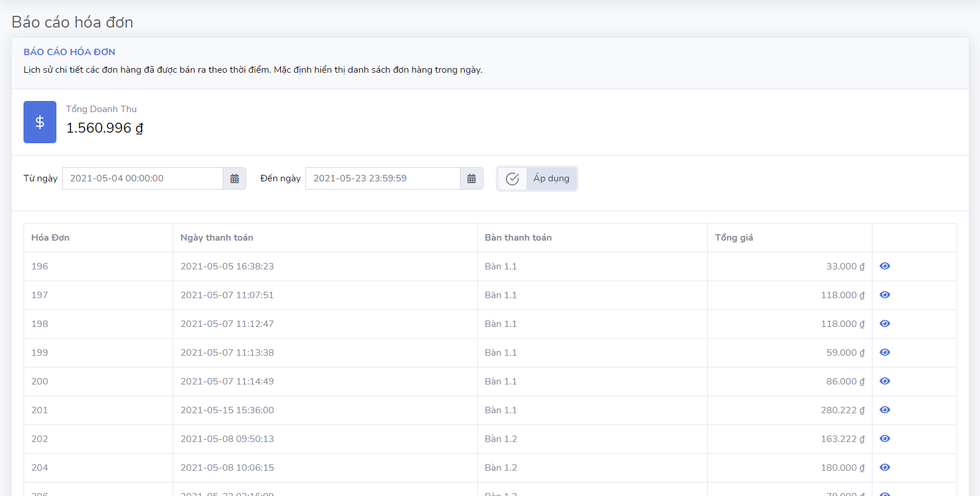
Task: Click the total revenue value 1.560.996 đ
Action: tap(105, 128)
